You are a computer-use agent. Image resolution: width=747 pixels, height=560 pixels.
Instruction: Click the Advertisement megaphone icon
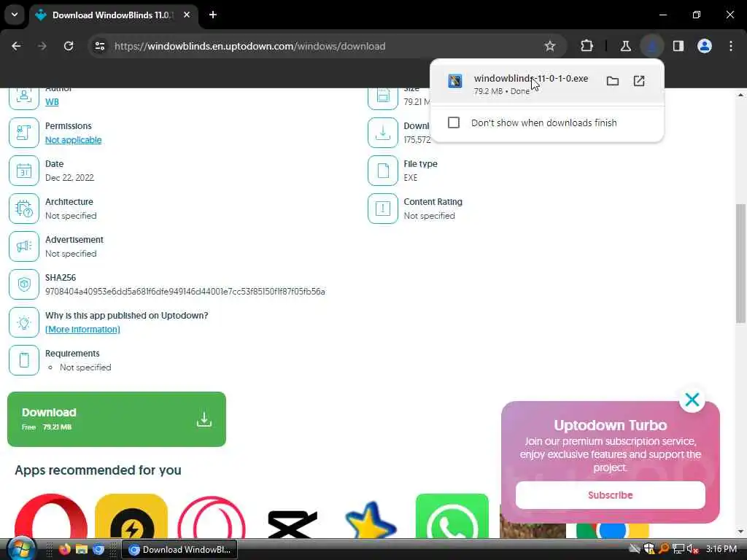(x=24, y=246)
